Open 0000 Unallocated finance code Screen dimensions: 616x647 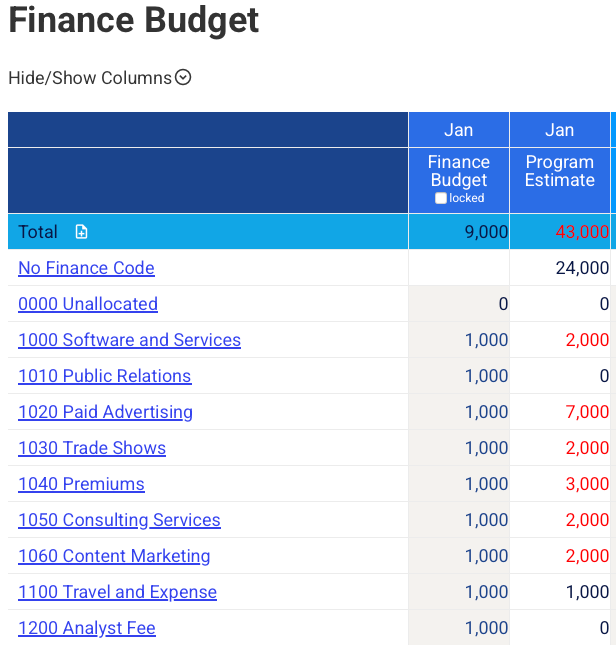coord(88,304)
